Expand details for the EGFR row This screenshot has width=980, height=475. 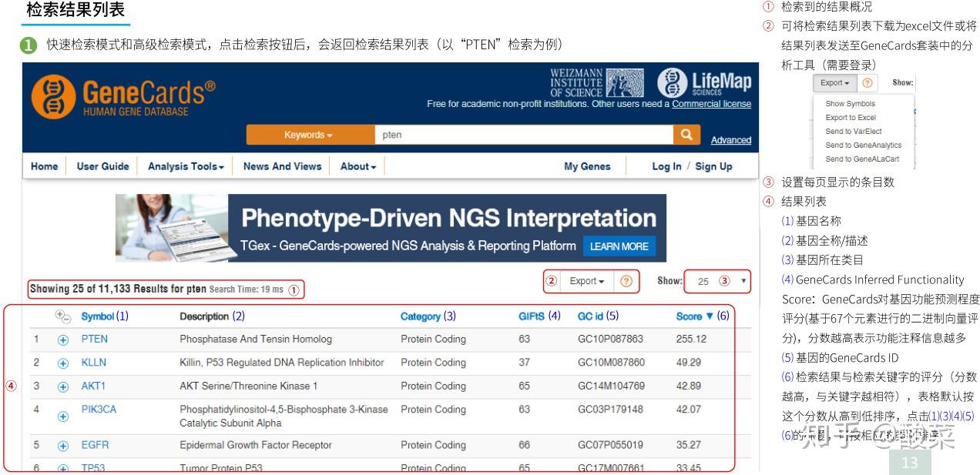62,445
